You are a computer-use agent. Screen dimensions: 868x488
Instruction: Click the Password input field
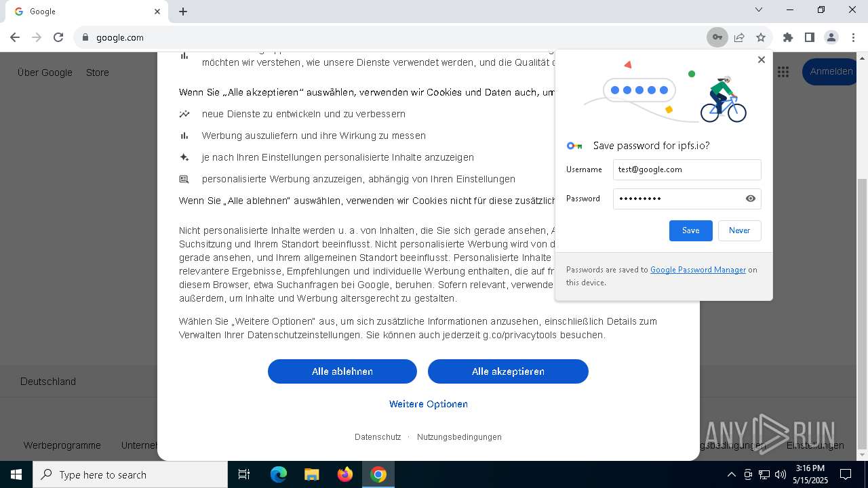tap(687, 199)
